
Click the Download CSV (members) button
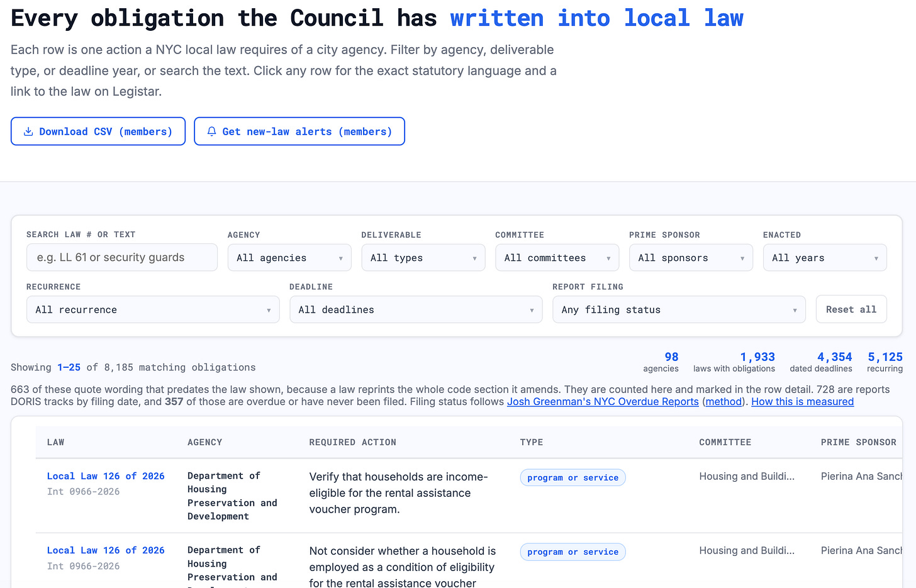tap(98, 131)
